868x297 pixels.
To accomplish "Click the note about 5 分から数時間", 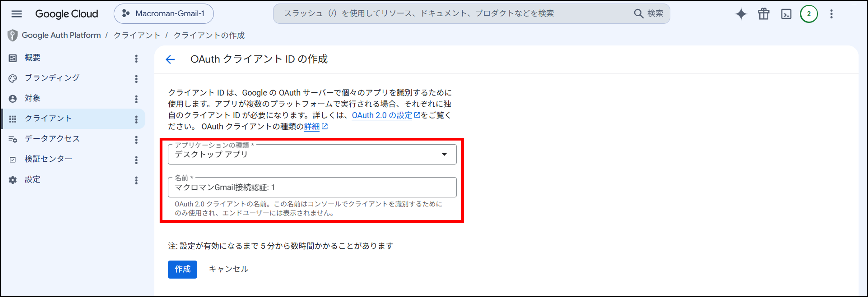I will coord(280,246).
